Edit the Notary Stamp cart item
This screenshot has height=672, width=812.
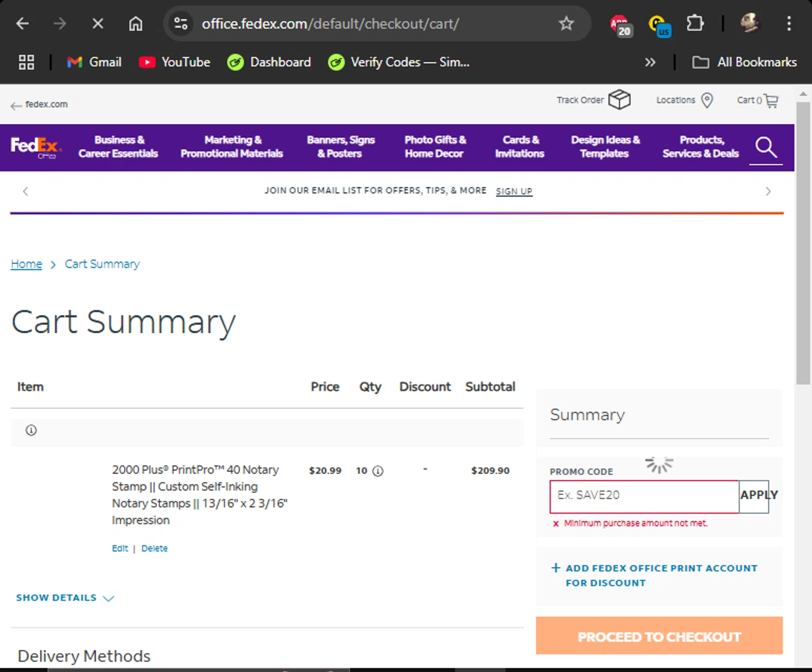[120, 548]
